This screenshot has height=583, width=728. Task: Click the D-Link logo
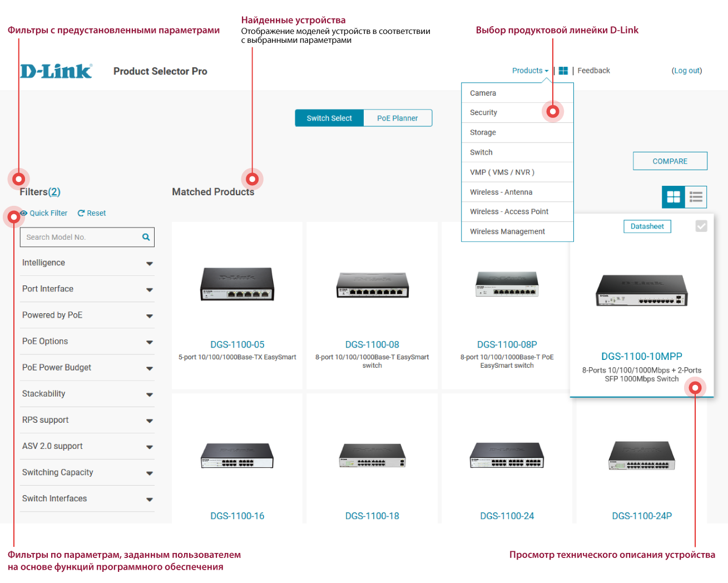coord(56,71)
